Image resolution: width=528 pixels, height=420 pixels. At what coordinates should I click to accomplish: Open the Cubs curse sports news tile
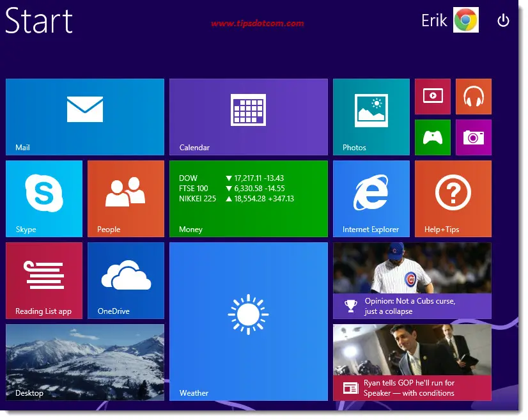coord(412,281)
